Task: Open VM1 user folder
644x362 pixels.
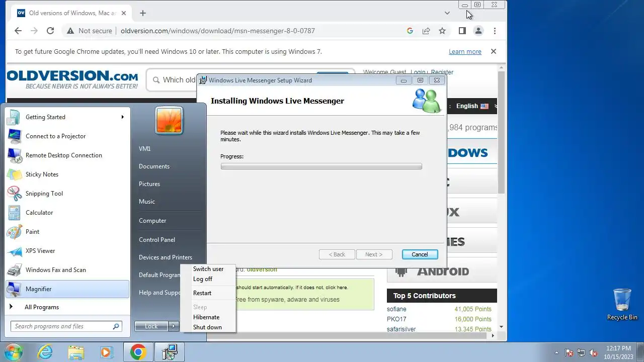Action: point(145,149)
